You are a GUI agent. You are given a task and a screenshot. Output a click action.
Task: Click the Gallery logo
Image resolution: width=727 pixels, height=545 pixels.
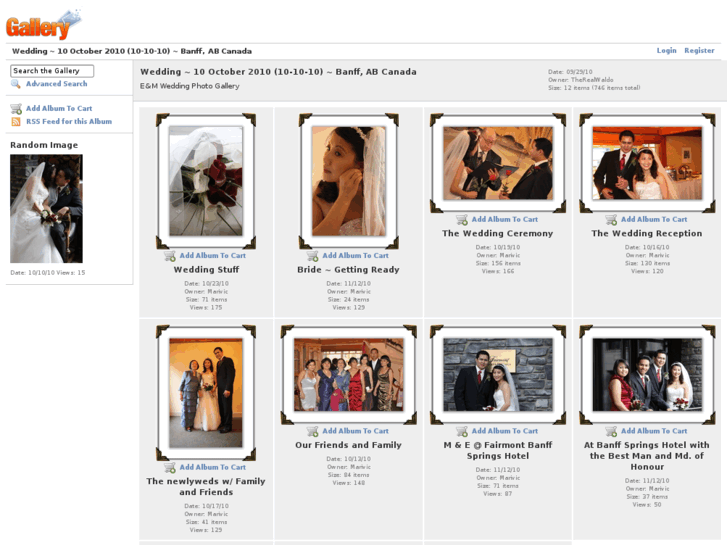pos(43,25)
